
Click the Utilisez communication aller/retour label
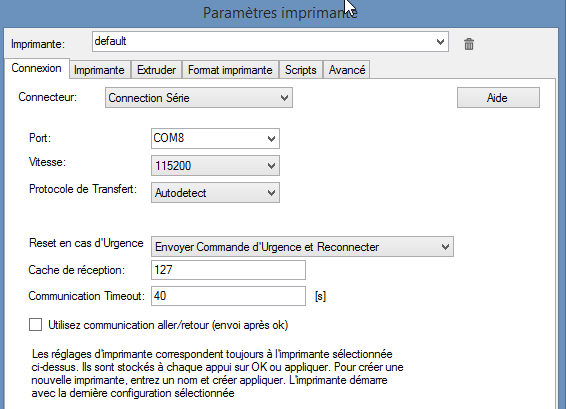point(168,325)
